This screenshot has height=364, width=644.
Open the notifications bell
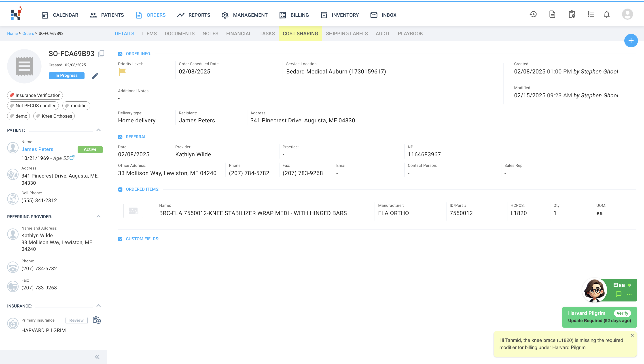point(606,15)
